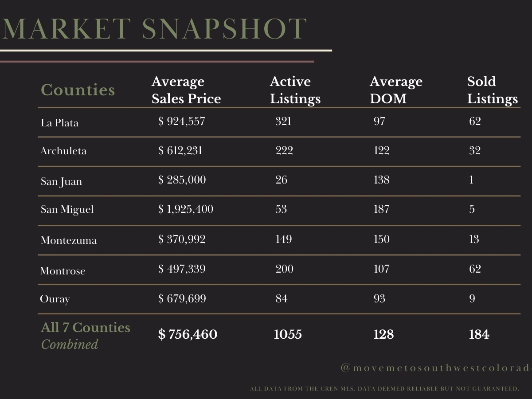Select the La Plata county row label
Image resolution: width=532 pixels, height=399 pixels.
click(x=59, y=123)
